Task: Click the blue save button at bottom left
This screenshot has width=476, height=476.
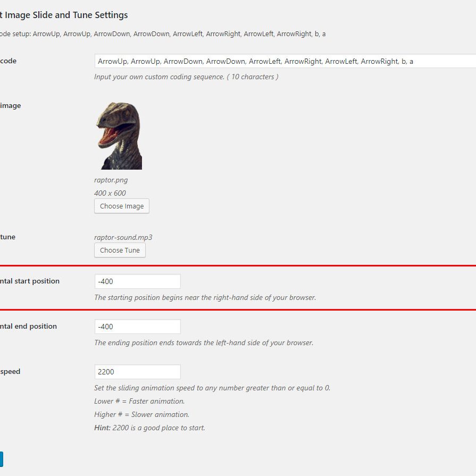Action: (1, 459)
